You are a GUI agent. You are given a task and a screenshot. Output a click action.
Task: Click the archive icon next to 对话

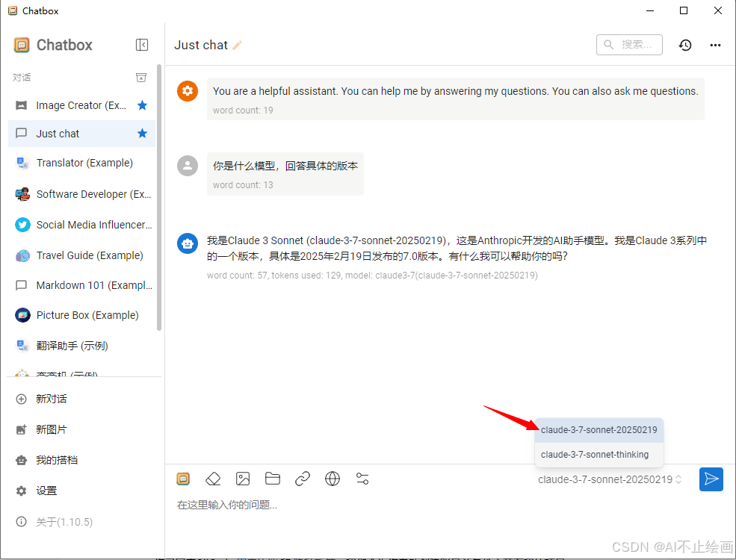140,78
